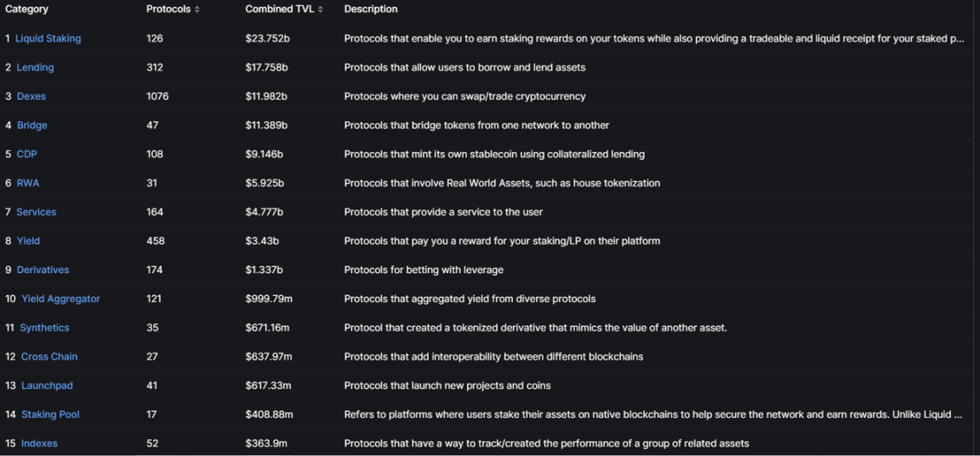Image resolution: width=980 pixels, height=456 pixels.
Task: Click the Liquid Staking description text
Action: click(x=653, y=38)
